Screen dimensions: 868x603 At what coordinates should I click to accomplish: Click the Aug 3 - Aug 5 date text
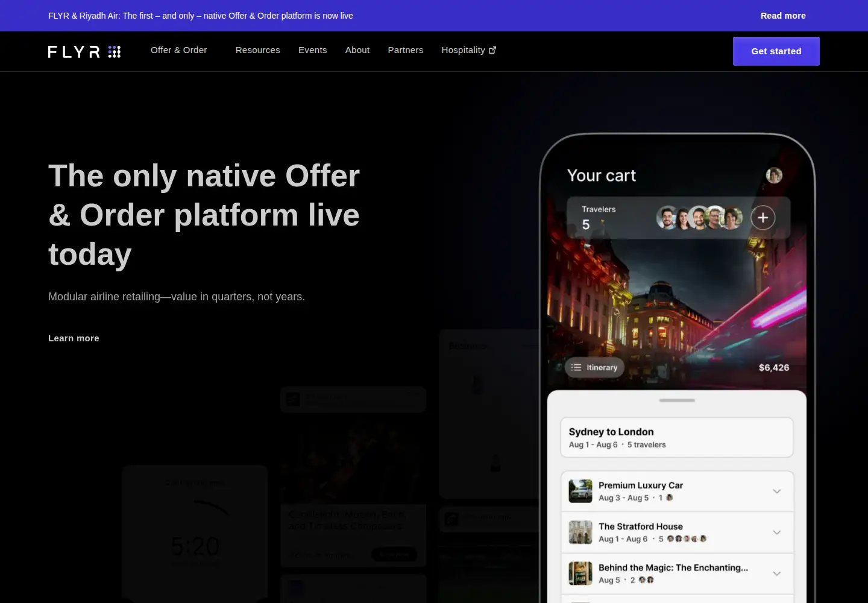click(624, 498)
